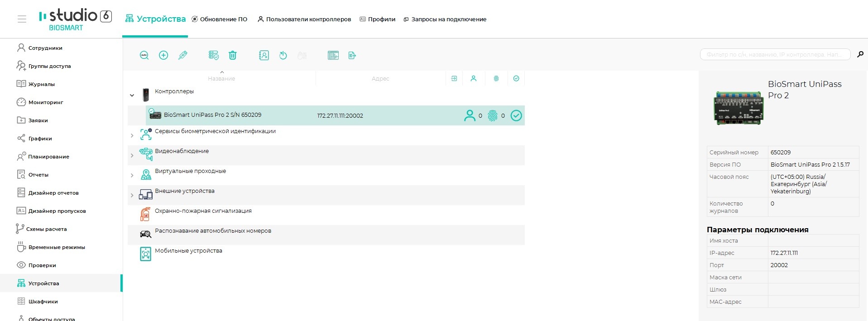The width and height of the screenshot is (868, 321).
Task: Click the Адрес column header
Action: (380, 78)
